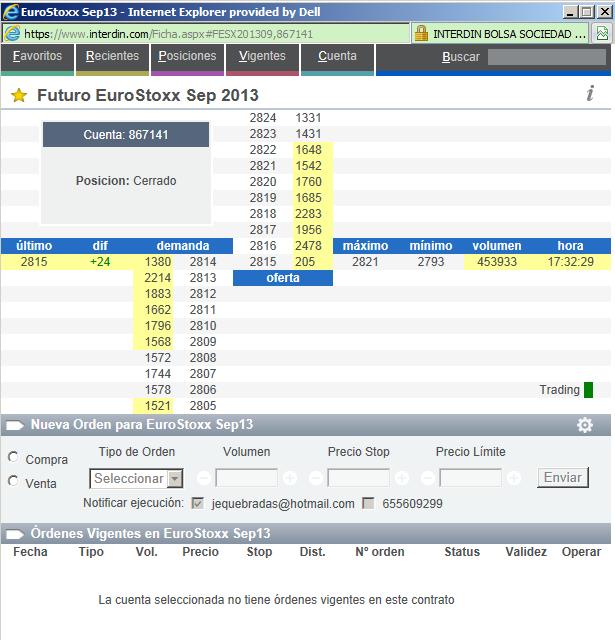The width and height of the screenshot is (615, 640).
Task: Increase Volumen with the plus button
Action: tap(290, 478)
